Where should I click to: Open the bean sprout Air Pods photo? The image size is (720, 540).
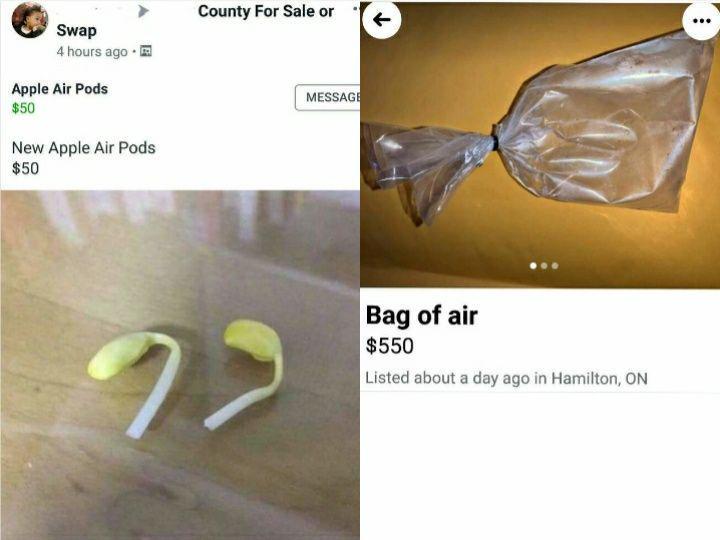[x=180, y=365]
